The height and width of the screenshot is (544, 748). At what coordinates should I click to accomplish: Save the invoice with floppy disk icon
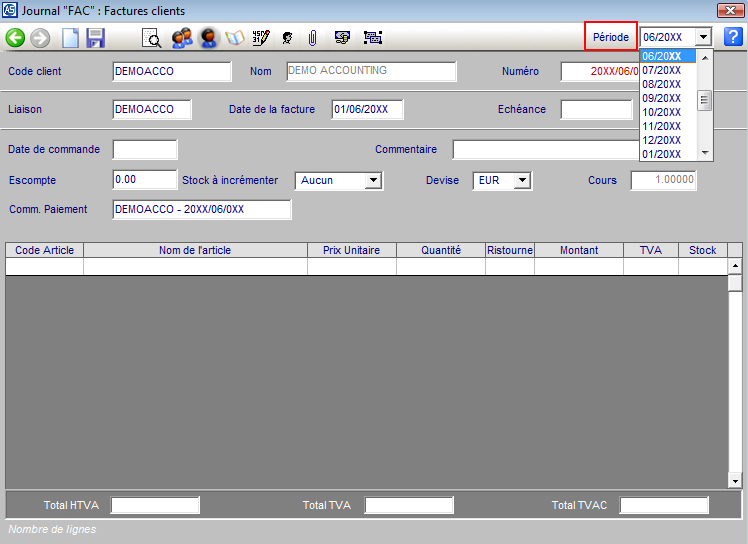coord(95,38)
